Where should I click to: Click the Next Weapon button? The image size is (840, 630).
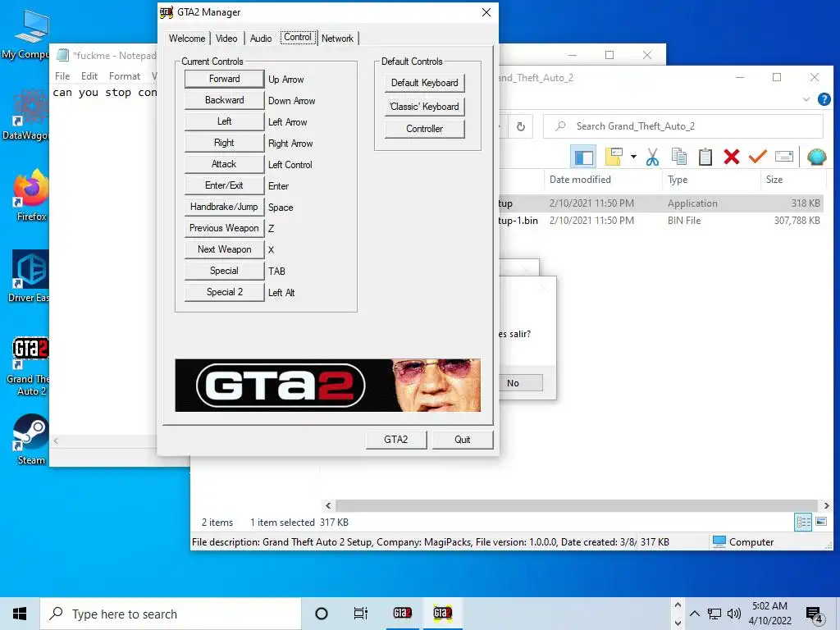click(225, 249)
